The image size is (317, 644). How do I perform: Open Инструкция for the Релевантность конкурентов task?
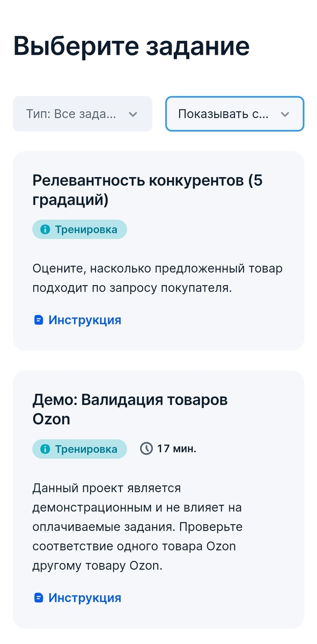(x=84, y=319)
